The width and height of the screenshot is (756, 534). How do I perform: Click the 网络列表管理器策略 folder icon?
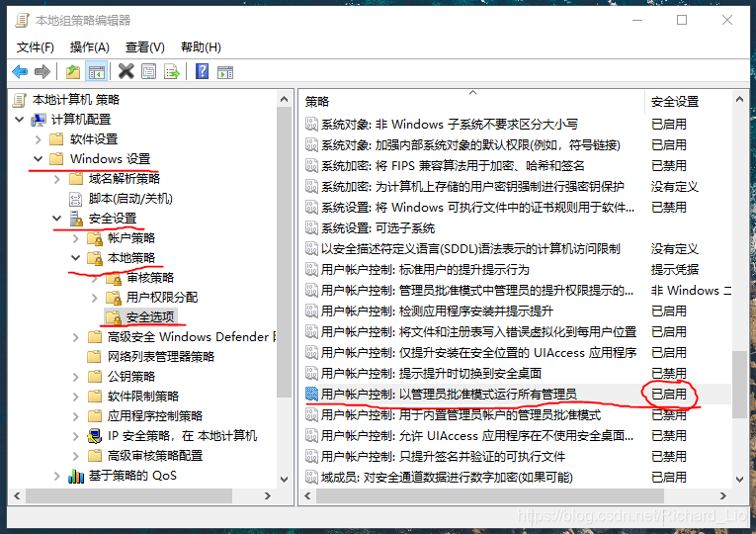click(95, 356)
